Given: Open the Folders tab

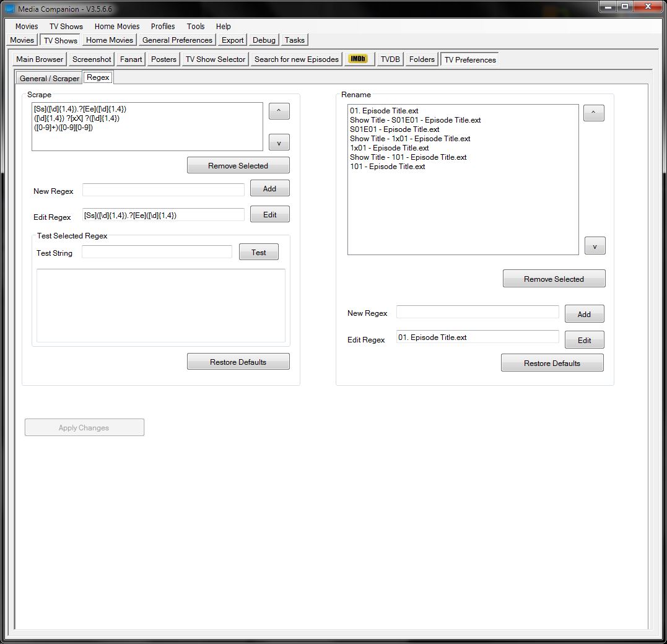Looking at the screenshot, I should [422, 59].
